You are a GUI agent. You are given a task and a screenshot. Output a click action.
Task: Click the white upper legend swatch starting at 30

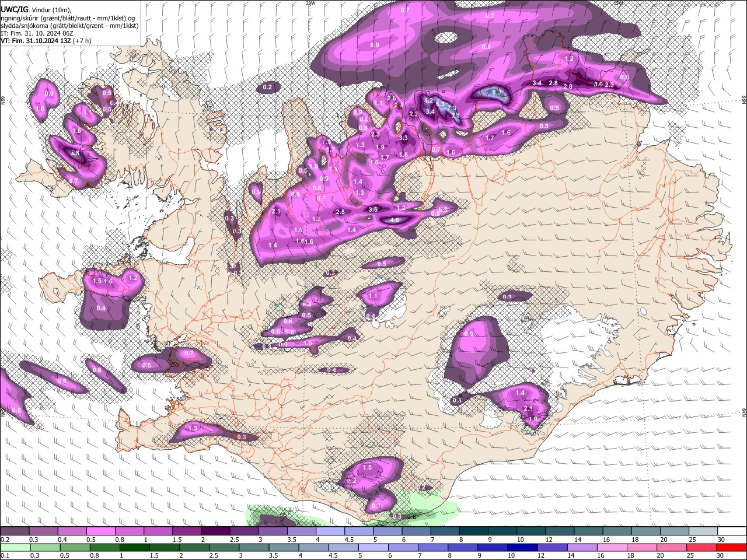tap(732, 531)
